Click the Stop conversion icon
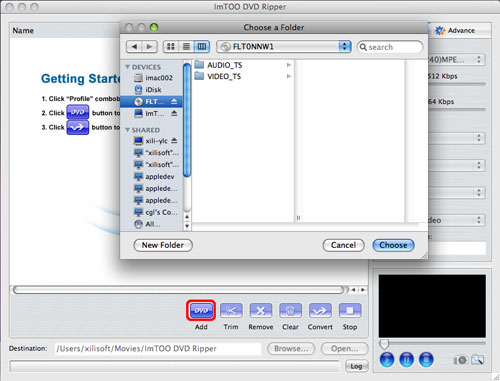 350,310
